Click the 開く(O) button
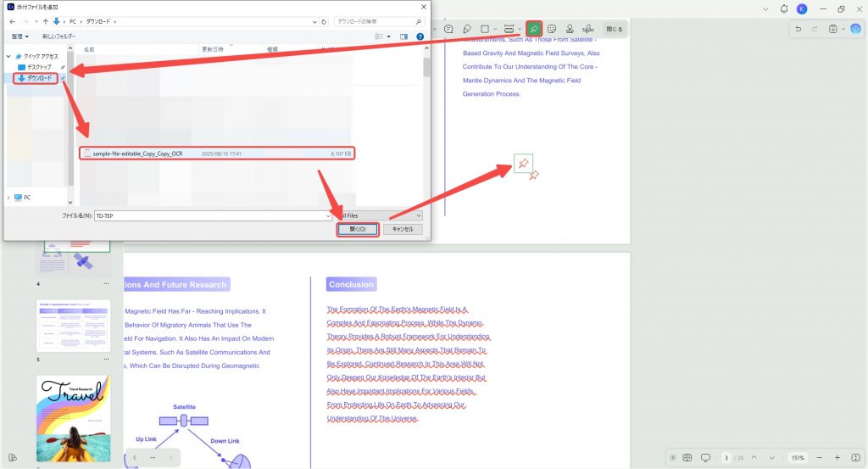Viewport: 868px width, 469px height. point(358,229)
